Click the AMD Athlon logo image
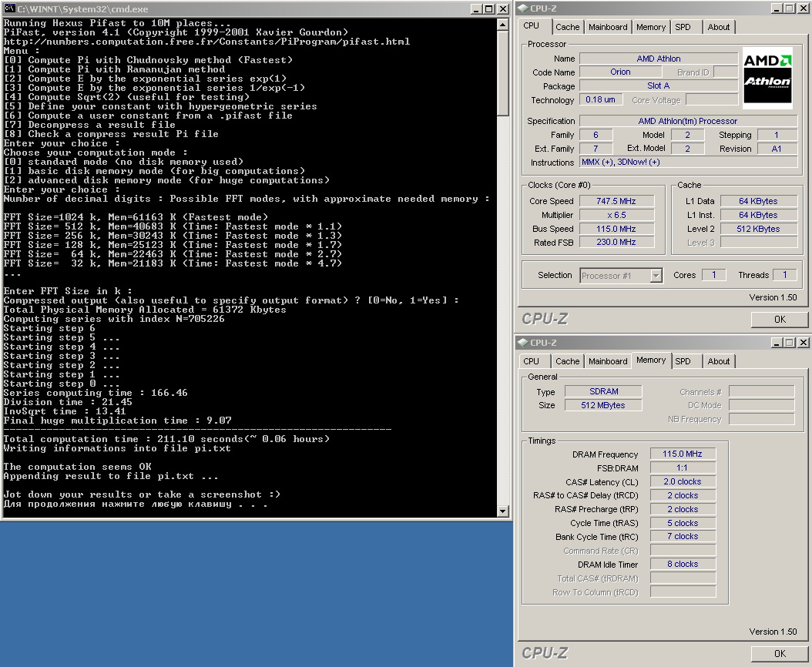 point(767,78)
